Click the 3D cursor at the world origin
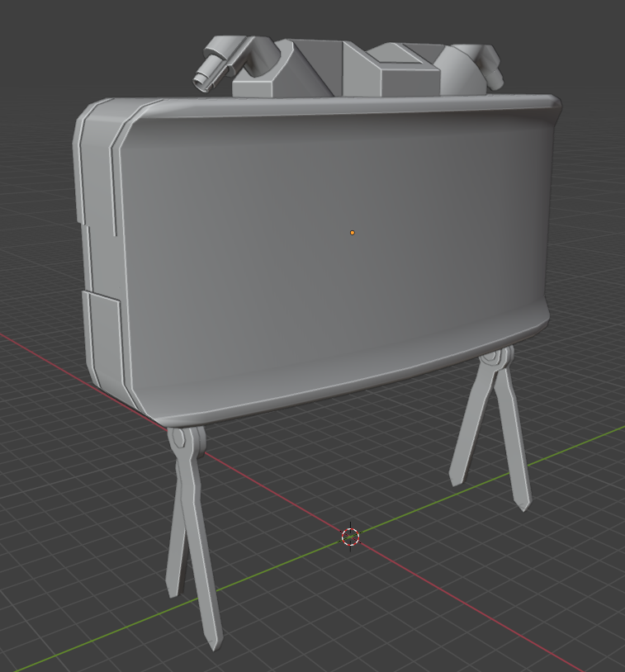The height and width of the screenshot is (672, 625). pyautogui.click(x=351, y=537)
